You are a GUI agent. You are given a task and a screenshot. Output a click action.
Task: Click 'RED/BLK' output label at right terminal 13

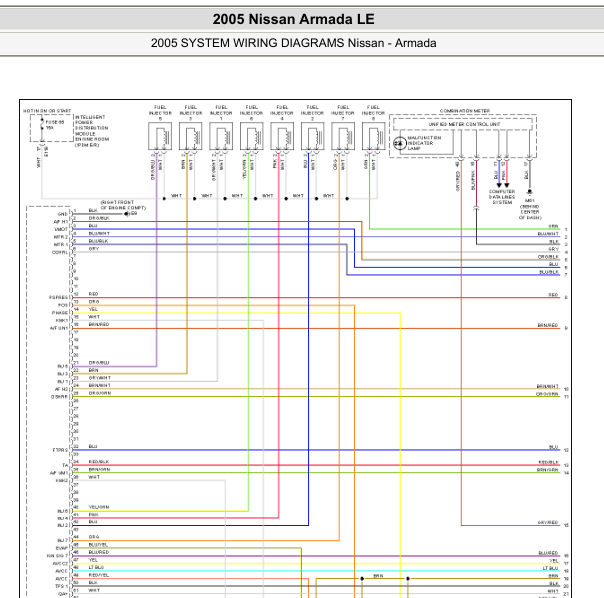[x=549, y=462]
